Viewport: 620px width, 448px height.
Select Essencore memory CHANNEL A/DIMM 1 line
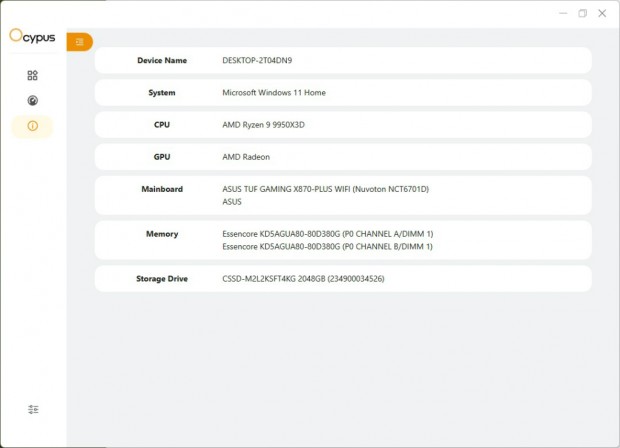[327, 234]
